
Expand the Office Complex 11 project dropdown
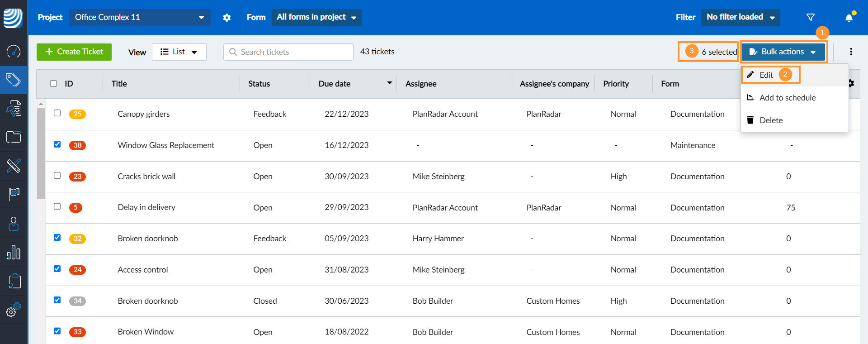pos(139,17)
